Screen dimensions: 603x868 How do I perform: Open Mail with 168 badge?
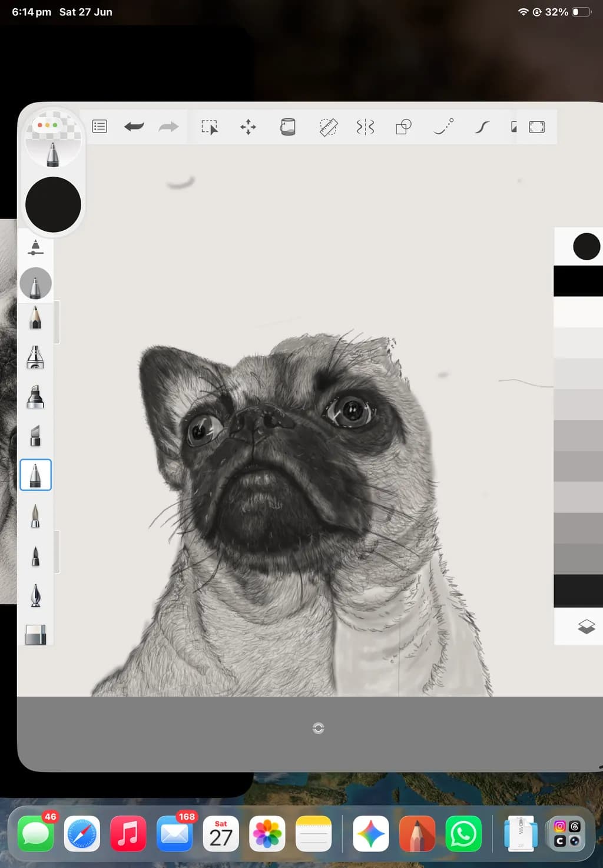click(x=174, y=834)
